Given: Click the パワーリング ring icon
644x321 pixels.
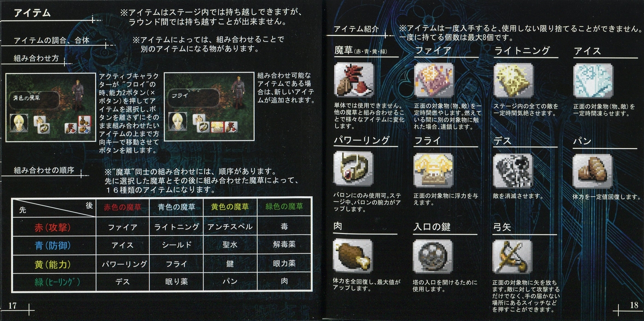Looking at the screenshot, I should (x=354, y=169).
